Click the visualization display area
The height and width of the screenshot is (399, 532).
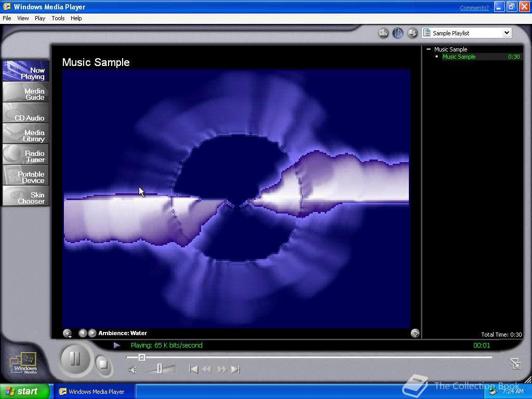(x=236, y=198)
